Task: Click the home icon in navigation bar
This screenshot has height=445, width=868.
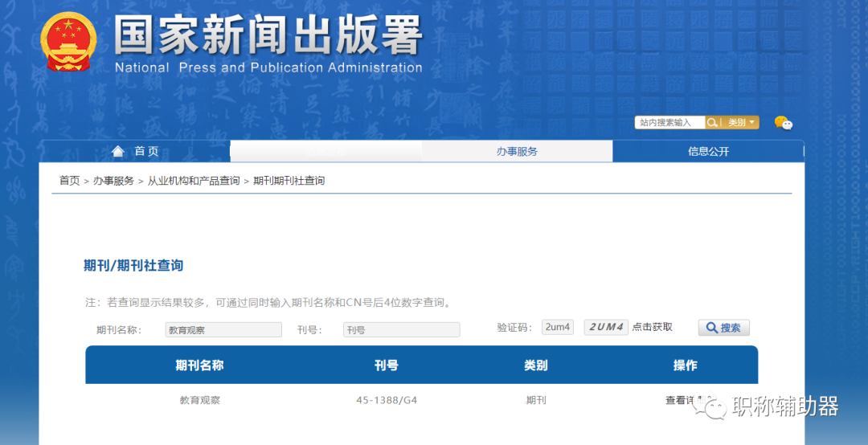Action: (118, 151)
